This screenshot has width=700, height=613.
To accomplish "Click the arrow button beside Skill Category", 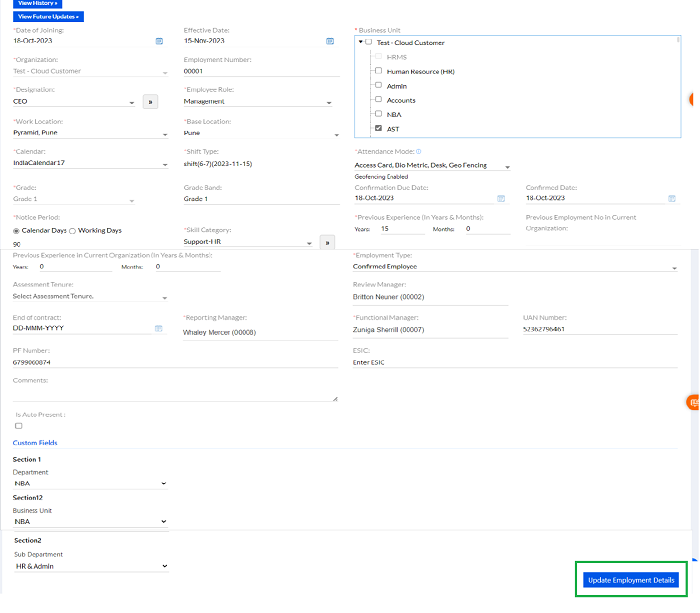I will (x=327, y=242).
